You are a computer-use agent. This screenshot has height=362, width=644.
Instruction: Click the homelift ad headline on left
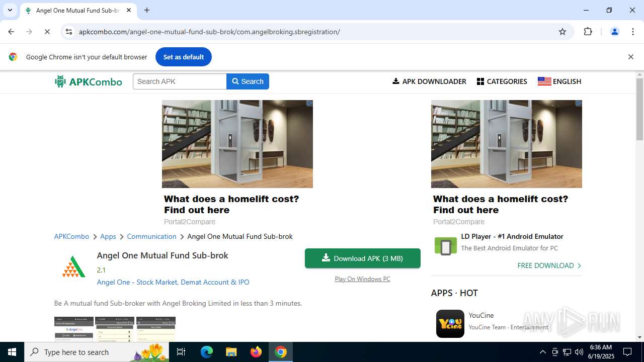click(x=231, y=204)
